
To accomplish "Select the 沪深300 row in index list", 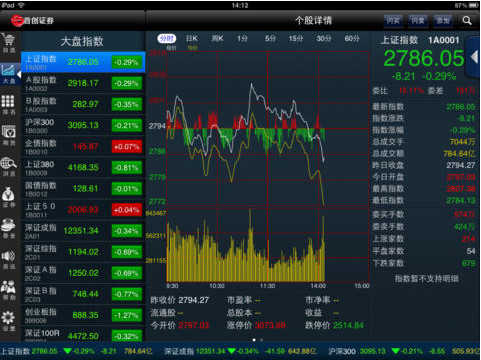I will tap(83, 125).
